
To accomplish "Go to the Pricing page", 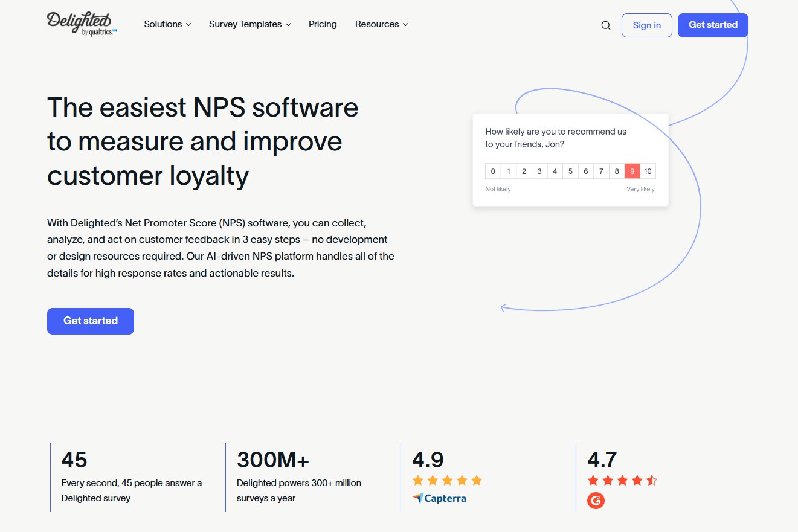I will click(x=323, y=24).
